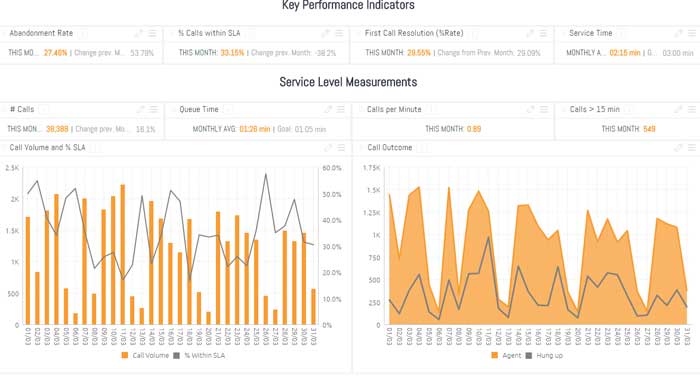
Task: Click pencil icon on Call Outcome chart
Action: (x=679, y=147)
